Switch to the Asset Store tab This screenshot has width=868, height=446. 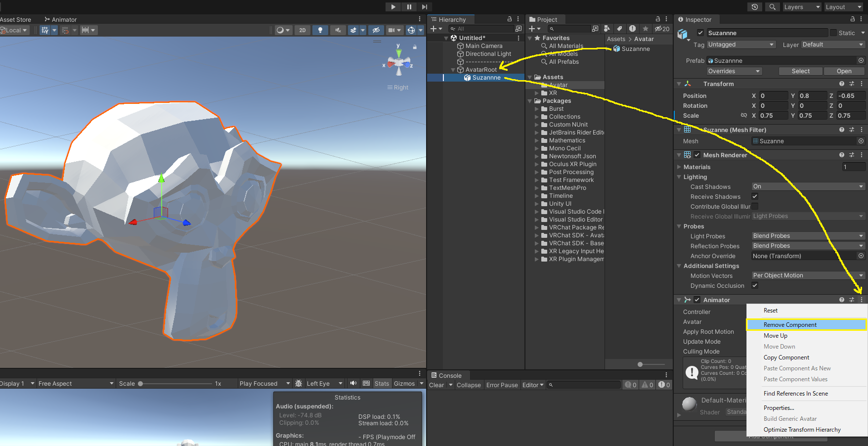coord(16,19)
